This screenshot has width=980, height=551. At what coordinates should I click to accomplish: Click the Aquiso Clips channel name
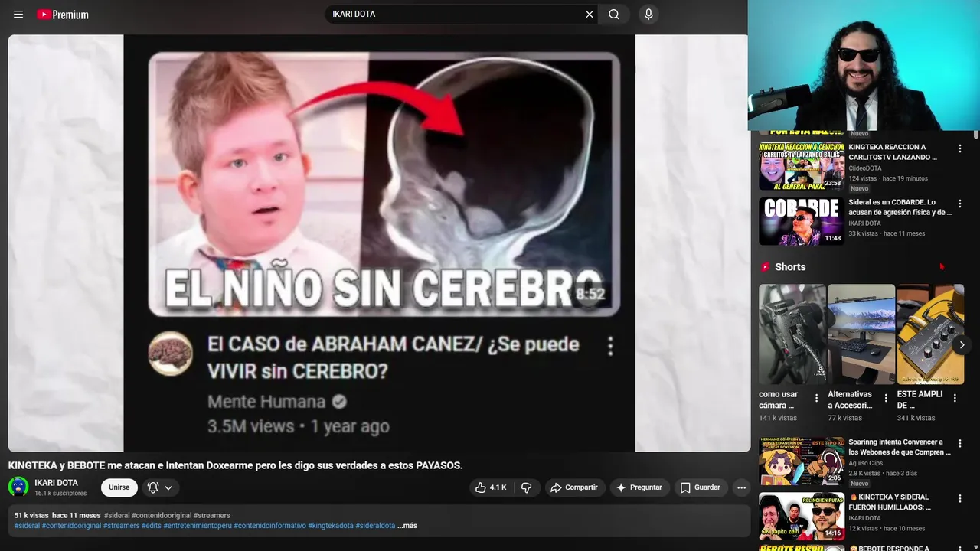coord(865,463)
